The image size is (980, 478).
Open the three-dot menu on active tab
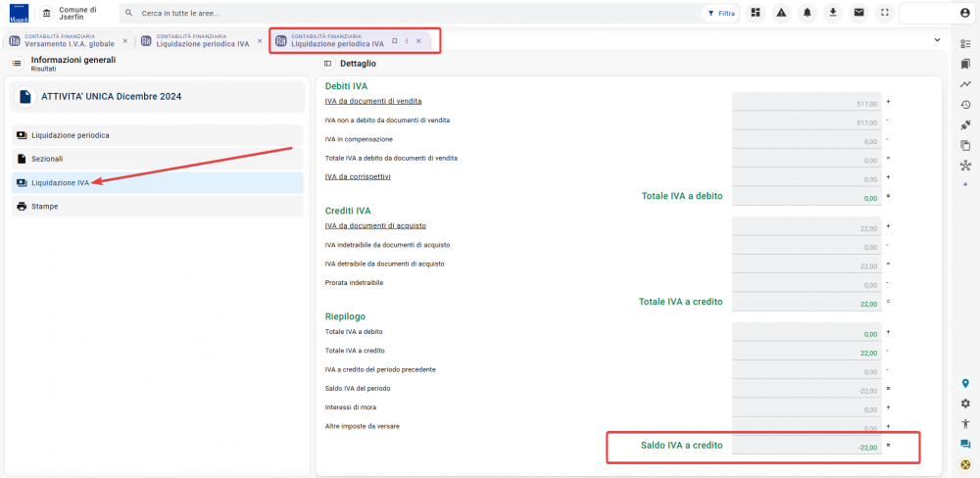tap(407, 40)
